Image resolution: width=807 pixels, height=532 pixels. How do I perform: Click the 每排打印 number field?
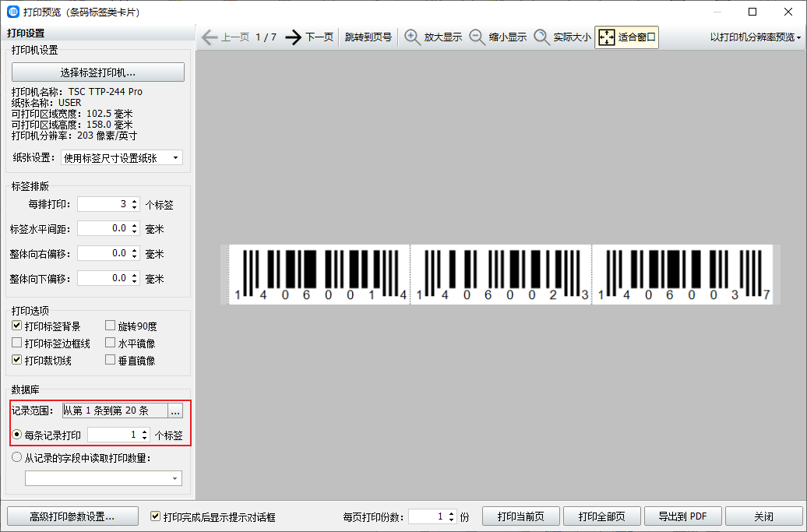pos(104,204)
